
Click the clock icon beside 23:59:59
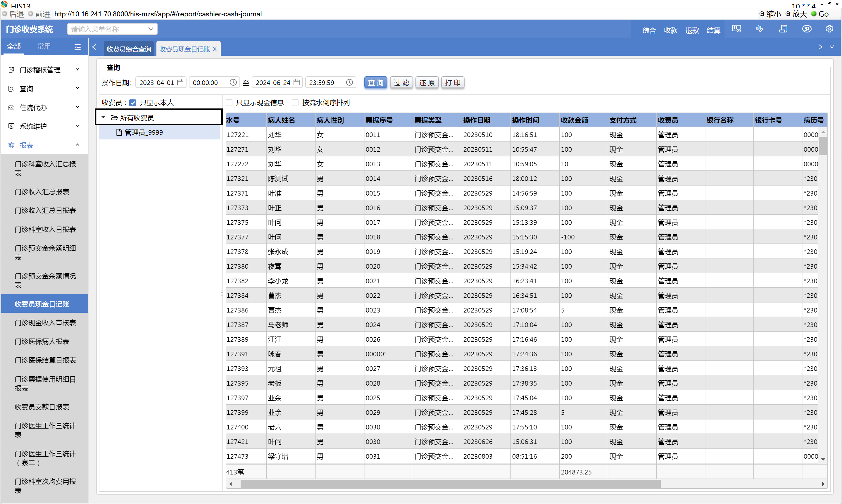[x=349, y=82]
